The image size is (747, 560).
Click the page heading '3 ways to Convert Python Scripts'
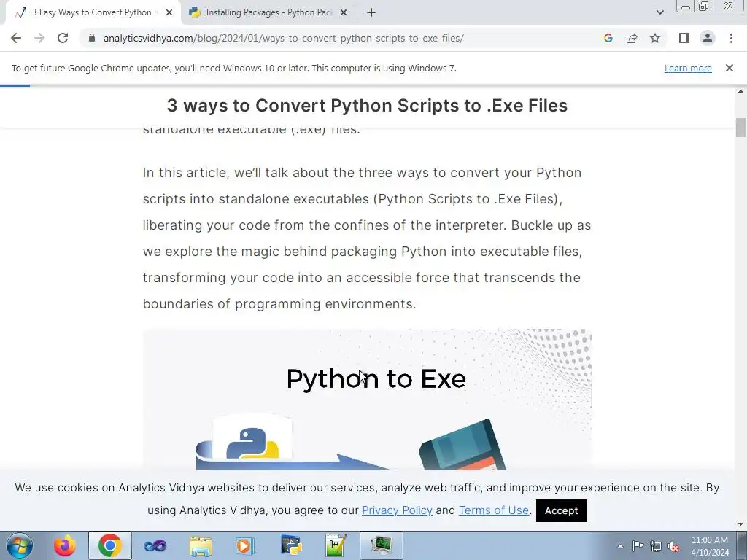click(367, 106)
